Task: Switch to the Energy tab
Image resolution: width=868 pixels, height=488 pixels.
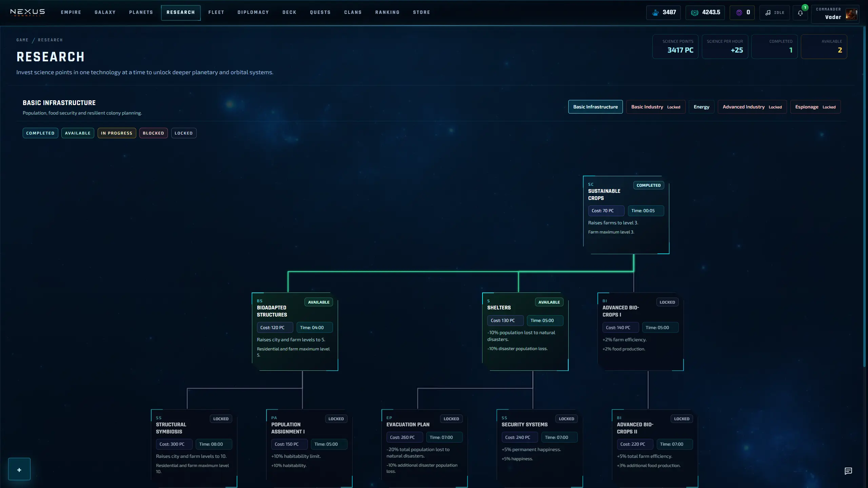Action: [702, 107]
